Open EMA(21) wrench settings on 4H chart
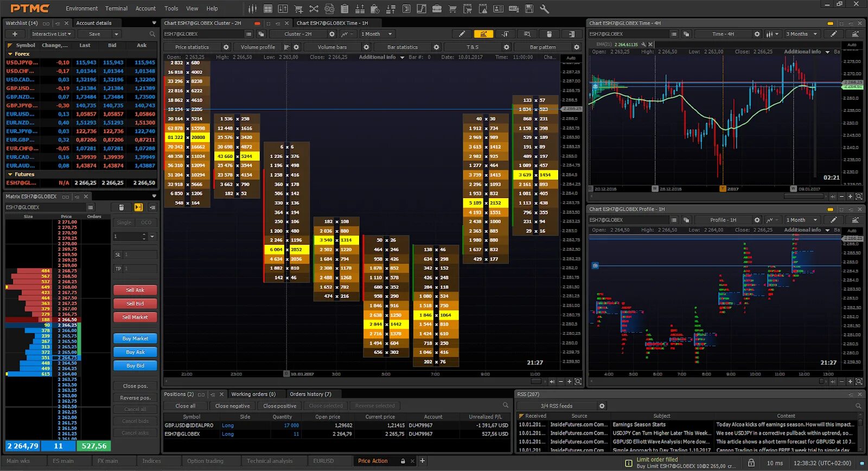 tap(643, 44)
